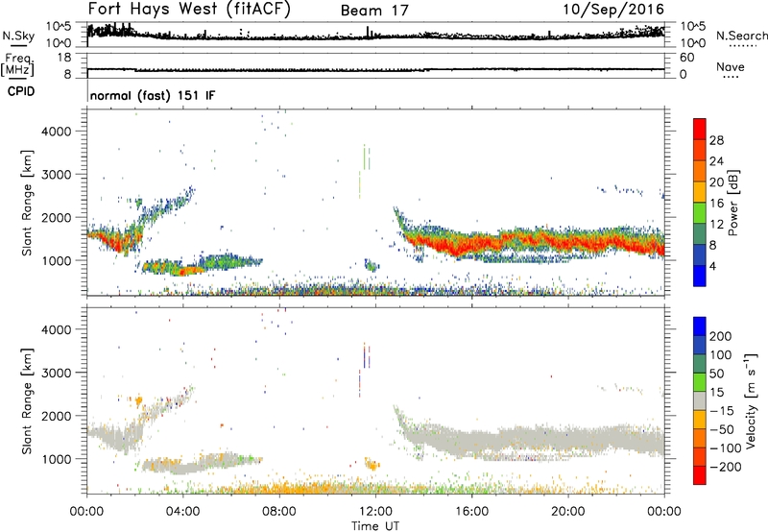Click the "-15" velocity colorbar label
Viewport: 768px width, 532px height.
tap(721, 410)
